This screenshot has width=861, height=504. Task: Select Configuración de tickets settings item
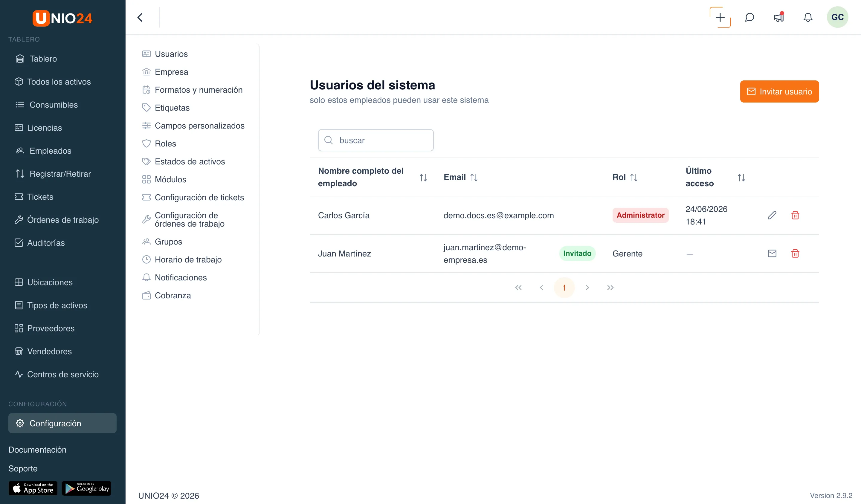coord(193,198)
